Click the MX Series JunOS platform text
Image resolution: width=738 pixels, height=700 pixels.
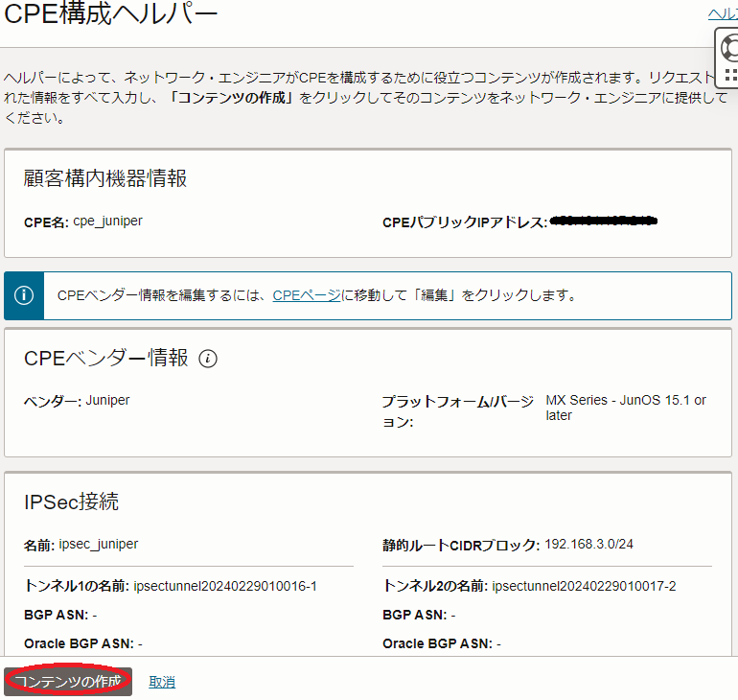(625, 408)
